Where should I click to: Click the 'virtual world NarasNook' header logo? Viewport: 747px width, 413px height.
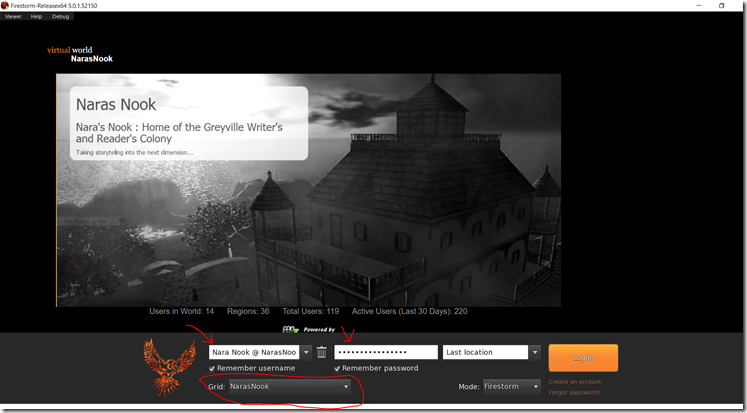80,54
